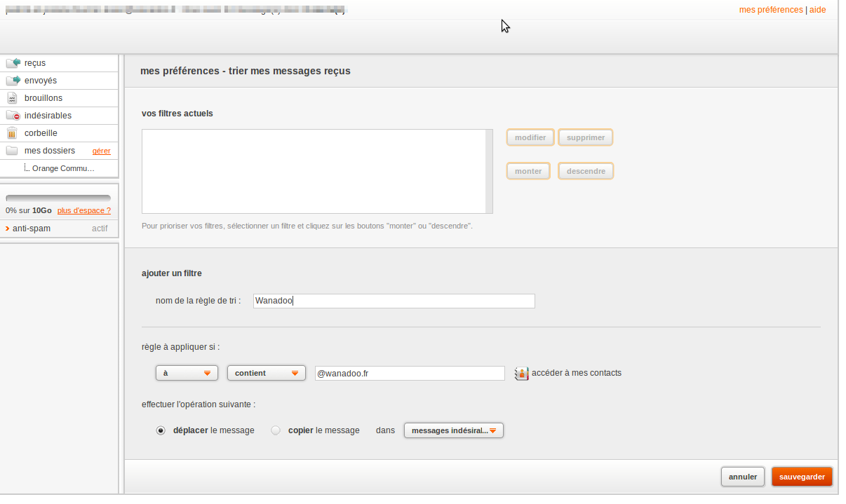Save the filter with sauvegarder
The image size is (846, 504).
tap(802, 476)
